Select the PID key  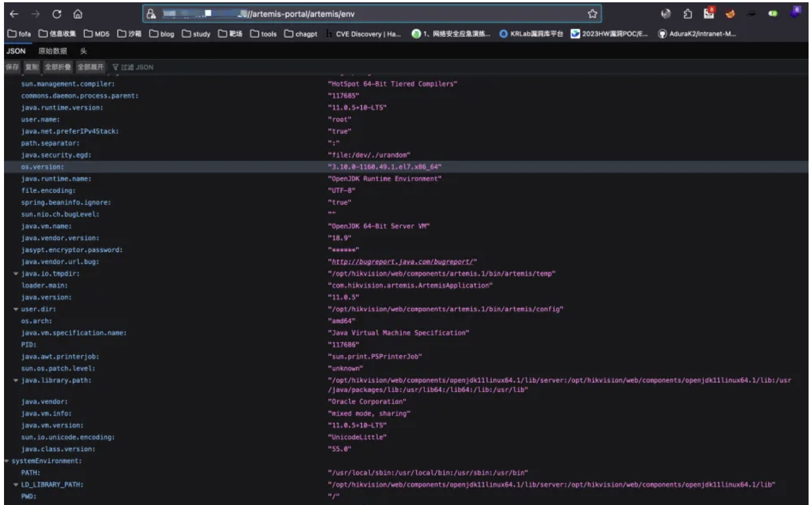tap(29, 345)
